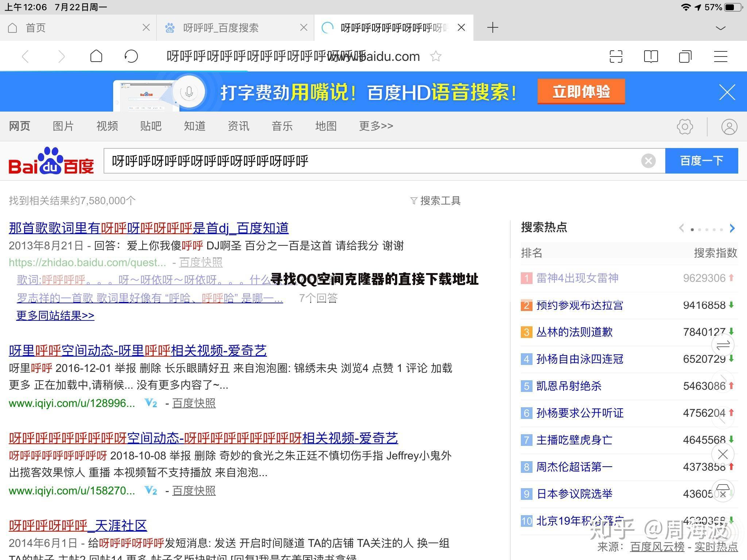Viewport: 747px width, 560px height.
Task: Tap the microphone icon in banner
Action: pos(189,92)
